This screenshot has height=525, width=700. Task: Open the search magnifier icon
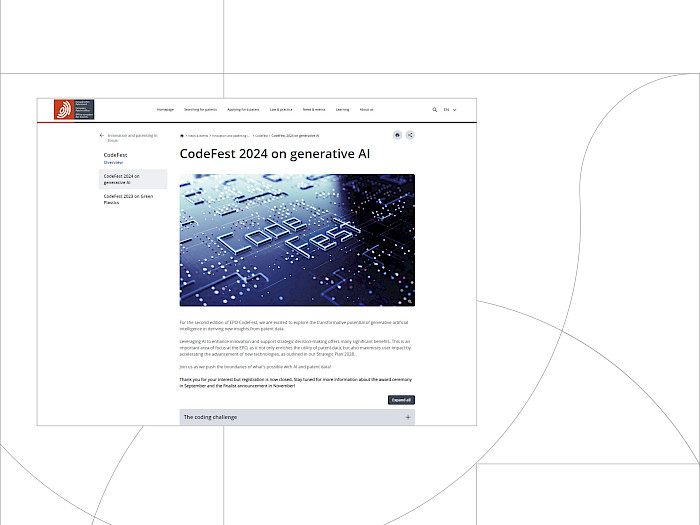click(435, 110)
